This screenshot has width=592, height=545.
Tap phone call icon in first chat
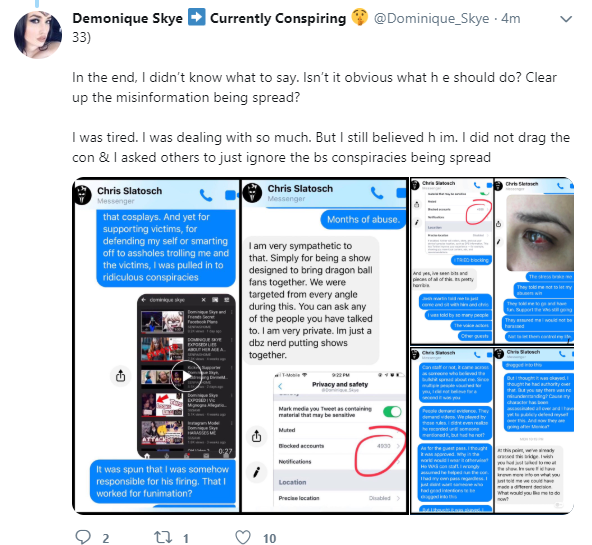[206, 195]
